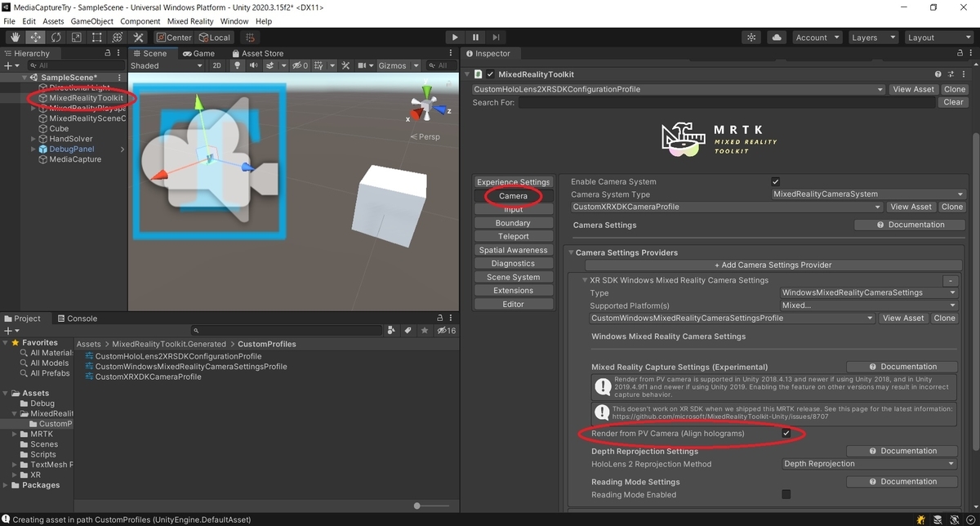Toggle favorites star in Project toolbar
Screen dimensions: 980x526
(x=424, y=331)
